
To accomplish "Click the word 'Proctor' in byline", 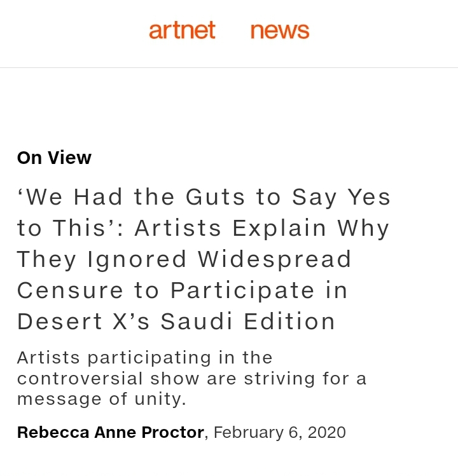I will [172, 433].
